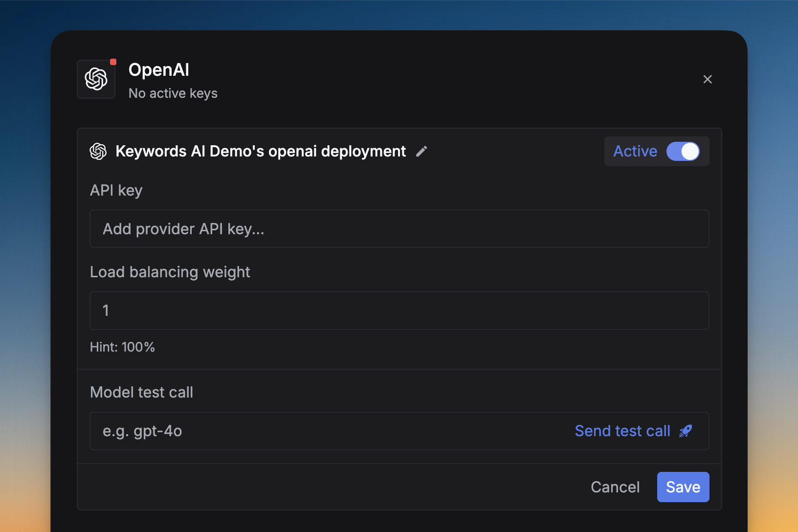The image size is (798, 532).
Task: Send test call to the model
Action: tap(622, 431)
